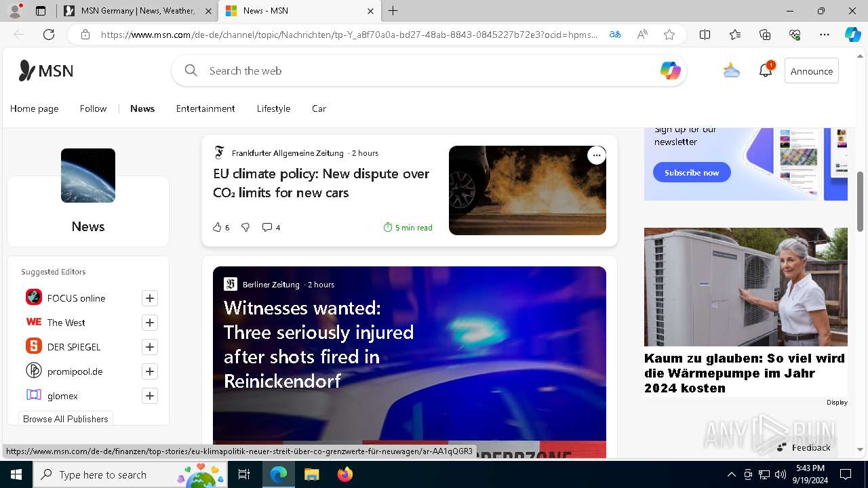Click the MSN logo
868x488 pixels.
(46, 70)
